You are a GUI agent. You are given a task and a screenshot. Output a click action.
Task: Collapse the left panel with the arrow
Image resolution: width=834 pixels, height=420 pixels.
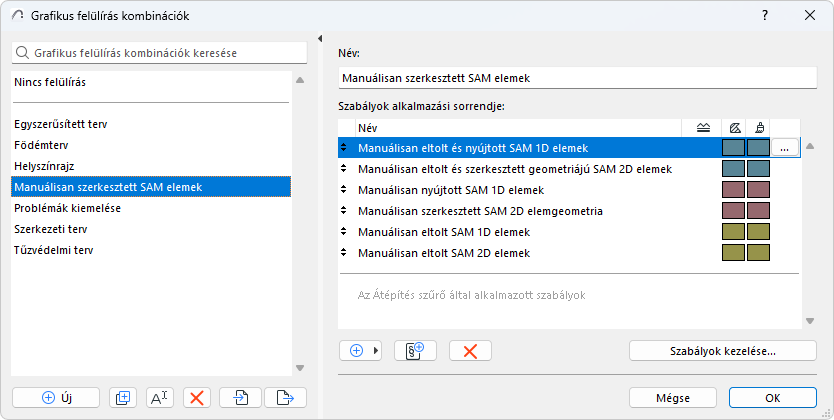coord(320,39)
